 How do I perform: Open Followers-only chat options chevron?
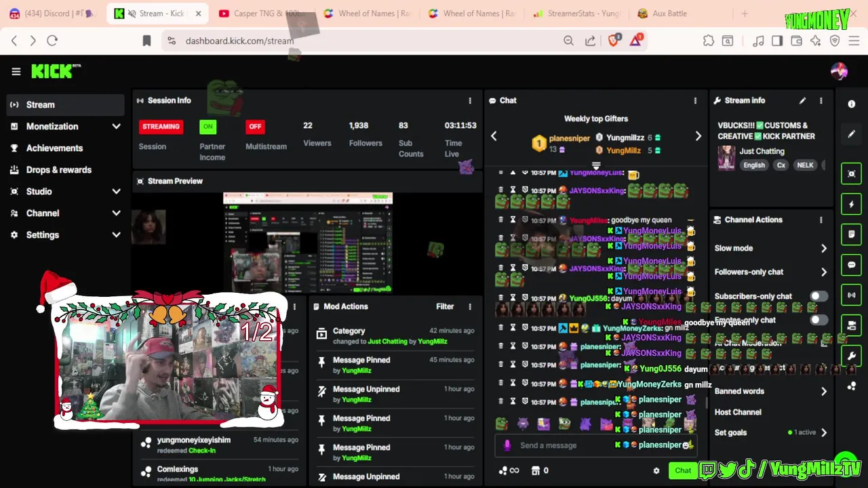[824, 272]
